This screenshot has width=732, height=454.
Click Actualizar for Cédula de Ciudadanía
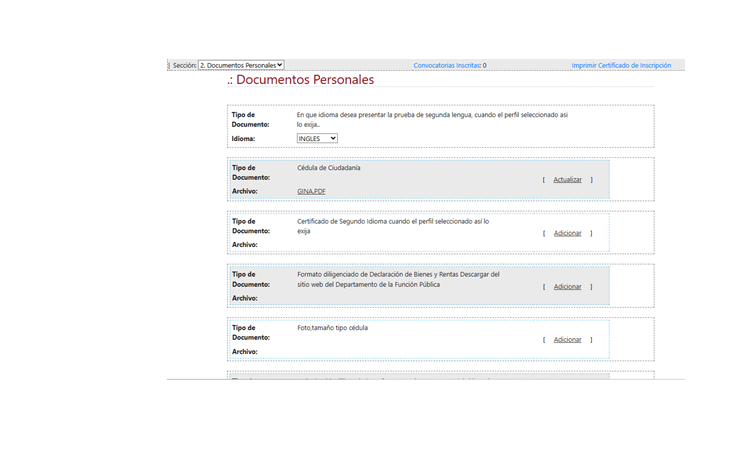(567, 180)
